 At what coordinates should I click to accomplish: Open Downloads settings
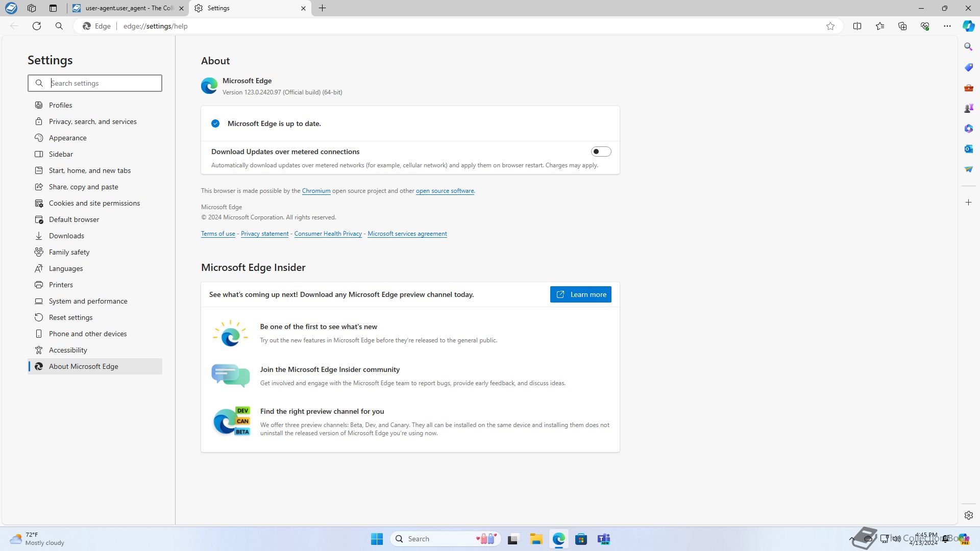click(95, 236)
